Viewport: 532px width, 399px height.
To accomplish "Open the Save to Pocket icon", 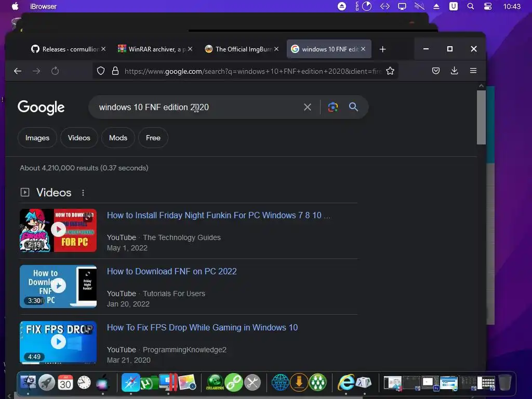I will [436, 71].
